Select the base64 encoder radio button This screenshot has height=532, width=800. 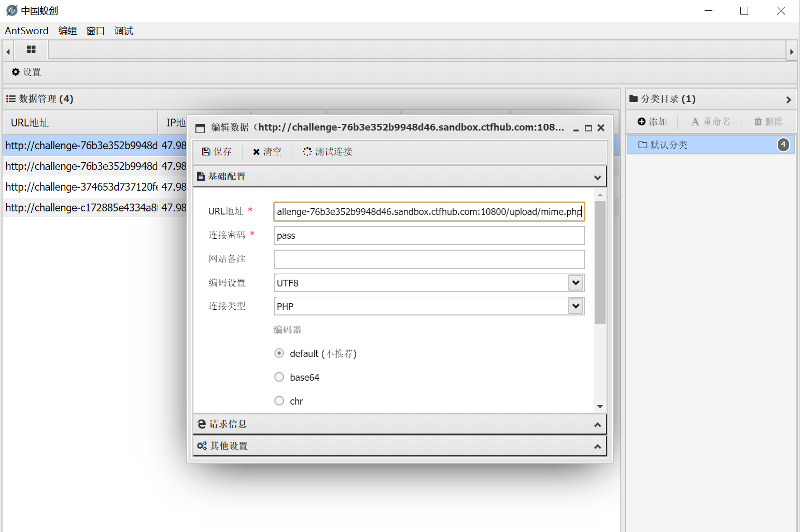(279, 377)
